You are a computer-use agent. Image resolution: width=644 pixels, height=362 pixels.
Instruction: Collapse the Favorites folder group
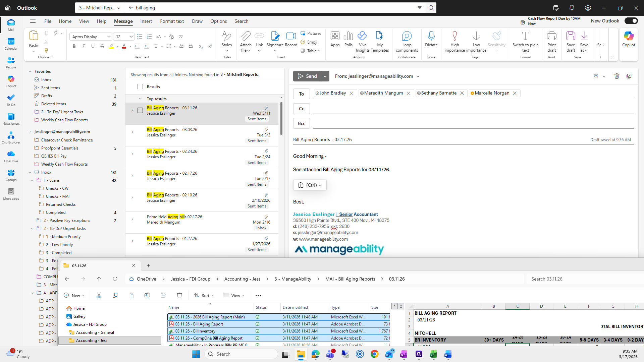click(x=30, y=71)
